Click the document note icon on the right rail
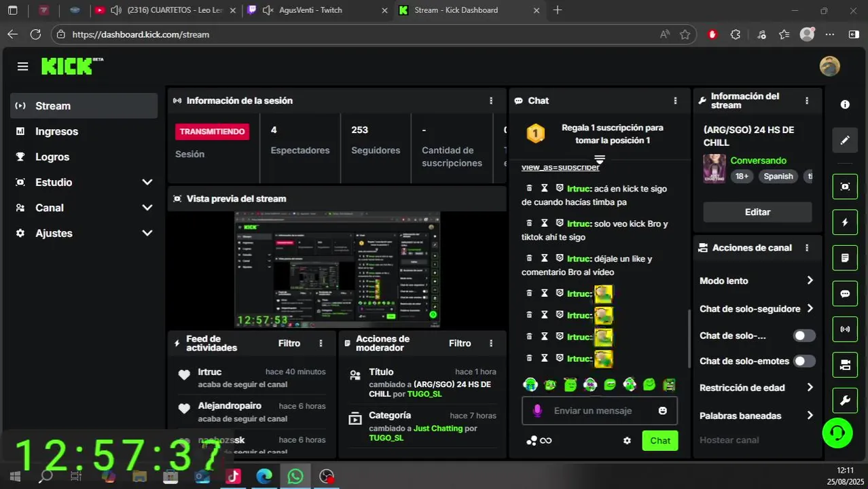The width and height of the screenshot is (868, 489). 845,258
